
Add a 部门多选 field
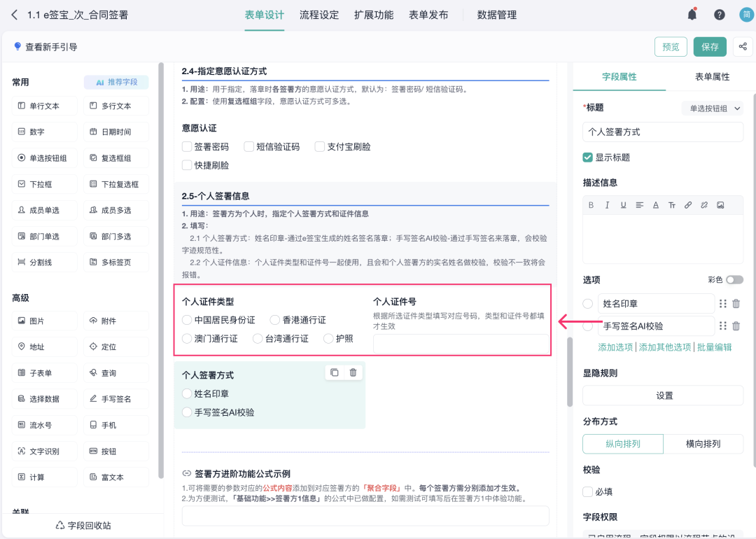click(116, 236)
